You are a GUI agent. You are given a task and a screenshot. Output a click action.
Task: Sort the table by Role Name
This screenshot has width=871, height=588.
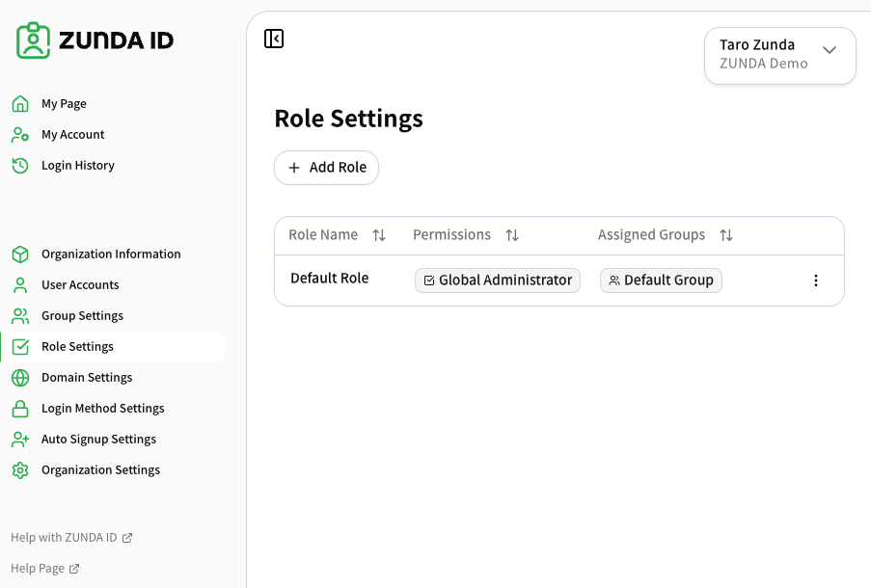[379, 235]
